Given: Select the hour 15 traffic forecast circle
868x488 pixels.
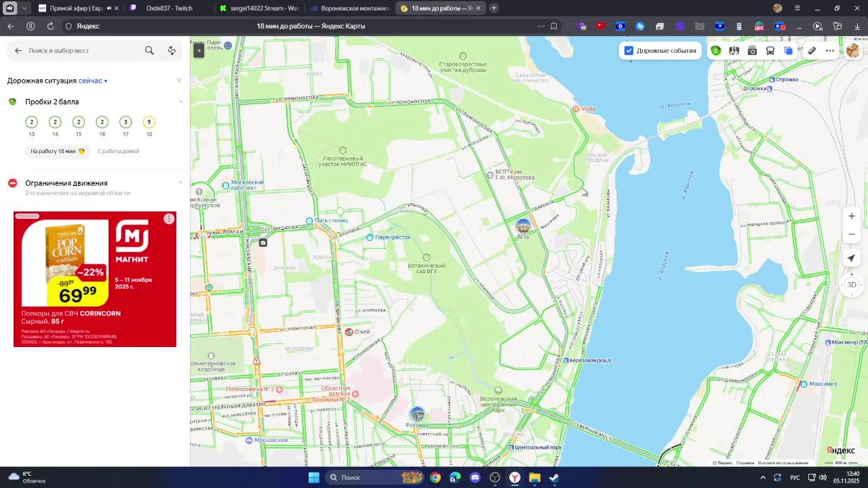Looking at the screenshot, I should (79, 122).
